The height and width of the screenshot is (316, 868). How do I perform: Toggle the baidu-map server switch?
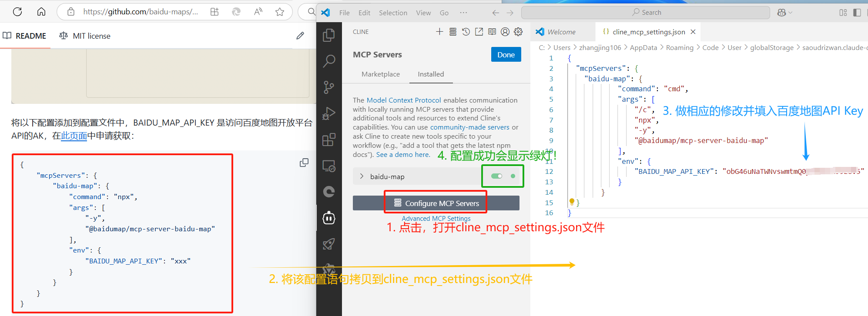pyautogui.click(x=496, y=176)
